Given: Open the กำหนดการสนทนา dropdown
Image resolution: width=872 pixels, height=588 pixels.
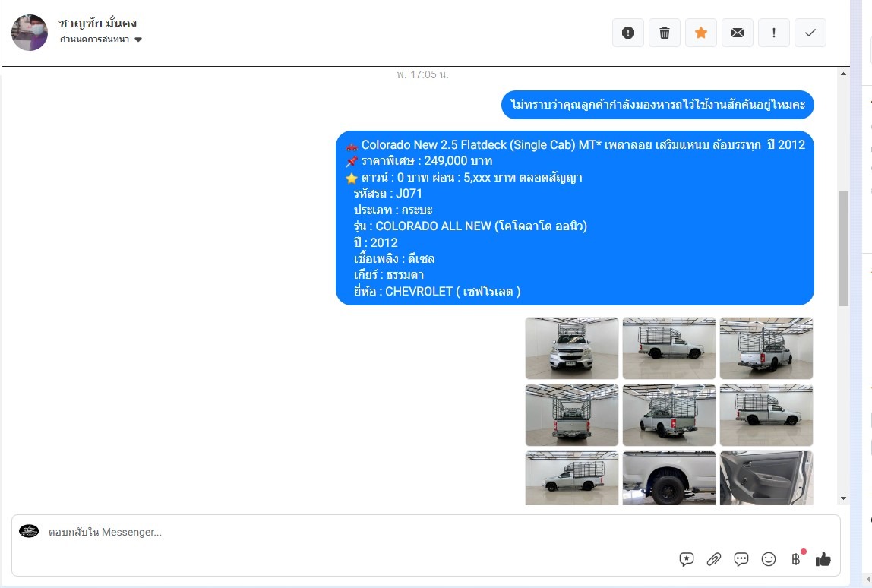Looking at the screenshot, I should 101,39.
